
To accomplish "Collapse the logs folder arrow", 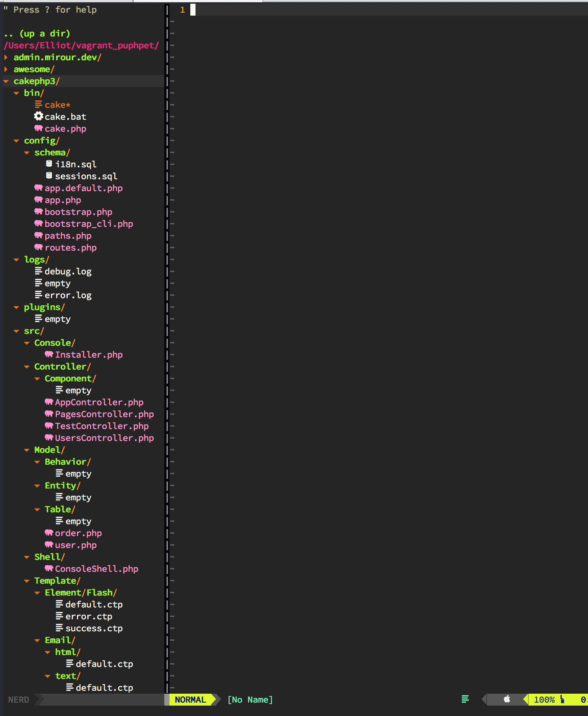I will coord(16,259).
